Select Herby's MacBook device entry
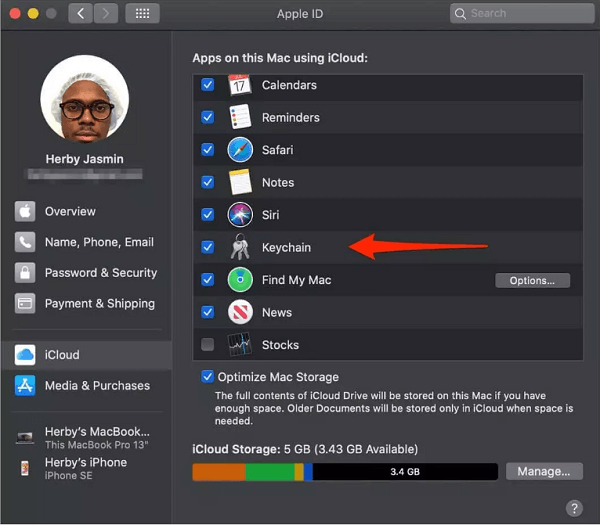Screen dimensions: 600x525 86,438
